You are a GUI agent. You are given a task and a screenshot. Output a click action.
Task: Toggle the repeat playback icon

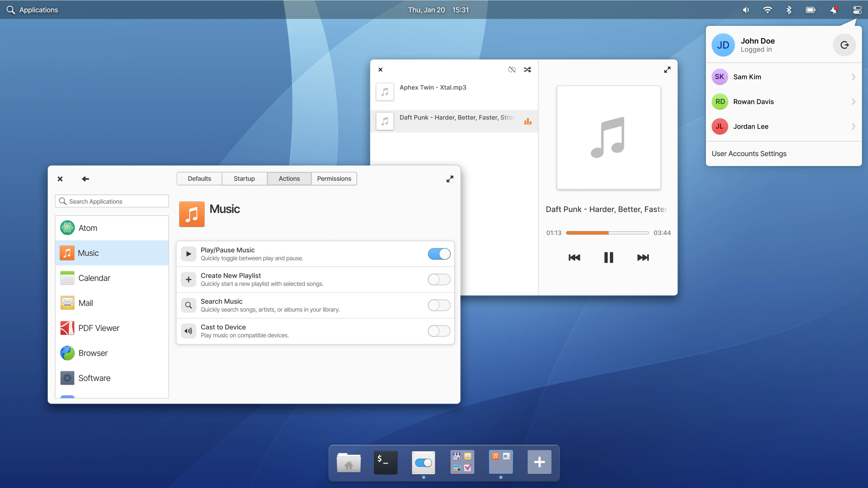point(512,70)
